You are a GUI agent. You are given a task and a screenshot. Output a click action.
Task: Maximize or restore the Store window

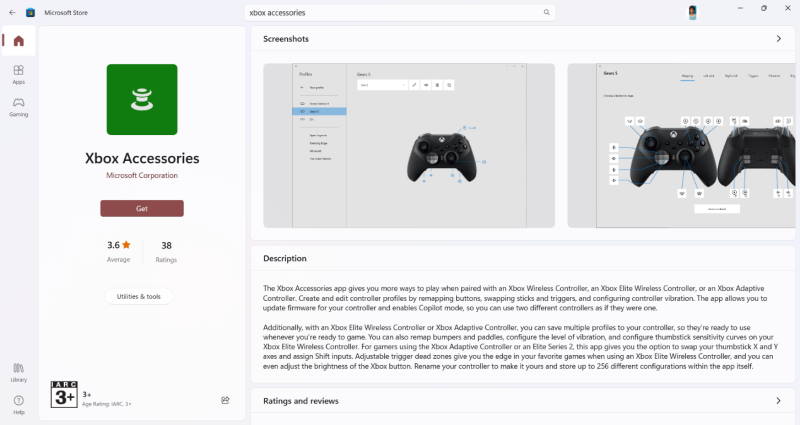coord(764,8)
